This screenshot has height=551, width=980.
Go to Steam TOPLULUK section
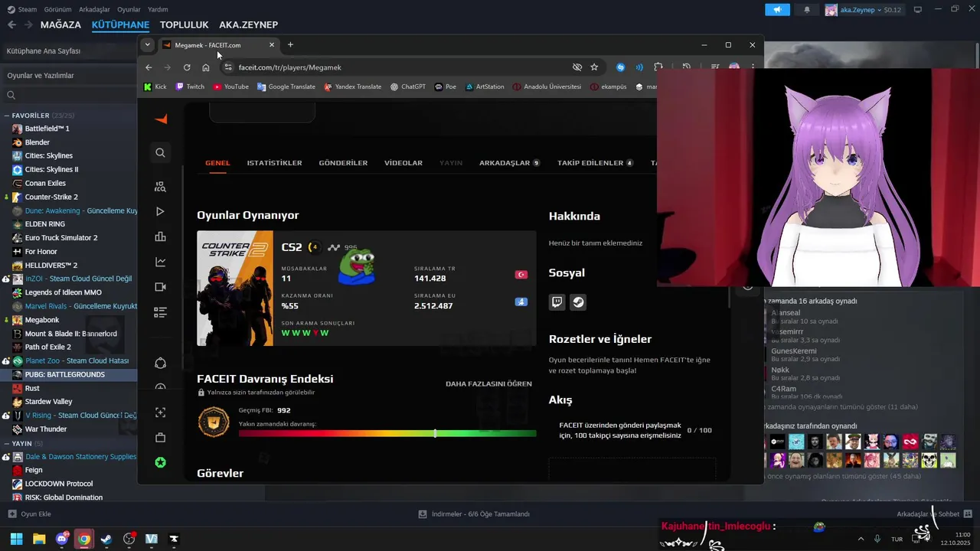coord(184,24)
